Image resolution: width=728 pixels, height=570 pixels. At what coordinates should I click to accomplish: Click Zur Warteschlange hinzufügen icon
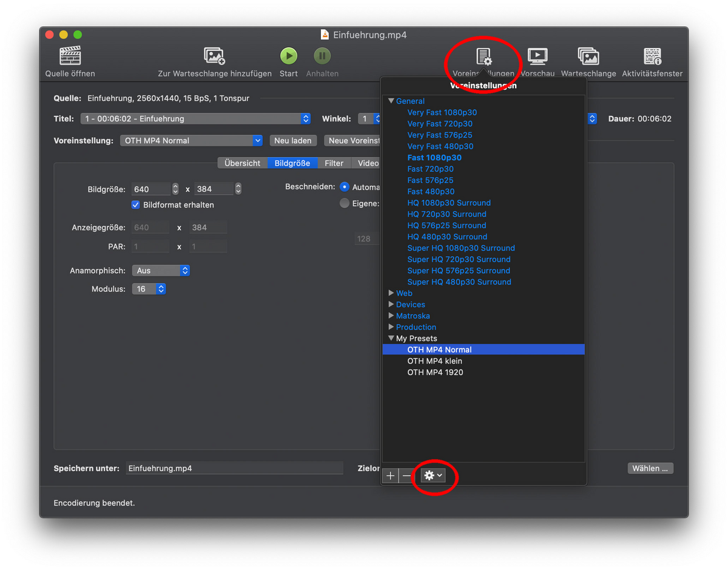(215, 56)
